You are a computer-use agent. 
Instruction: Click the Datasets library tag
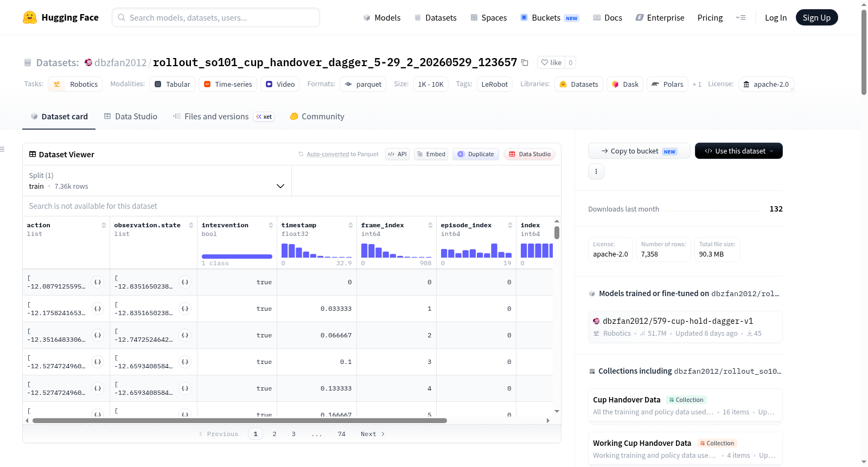tap(579, 84)
